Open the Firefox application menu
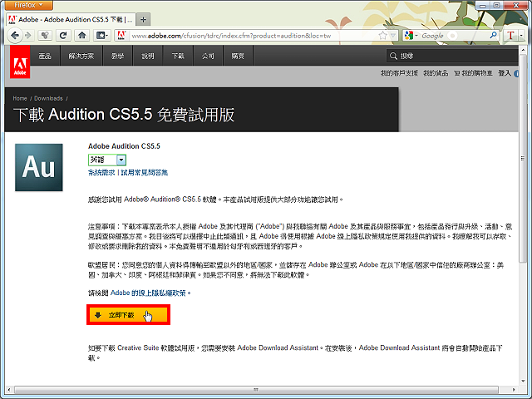Image resolution: width=532 pixels, height=399 pixels. 29,5
